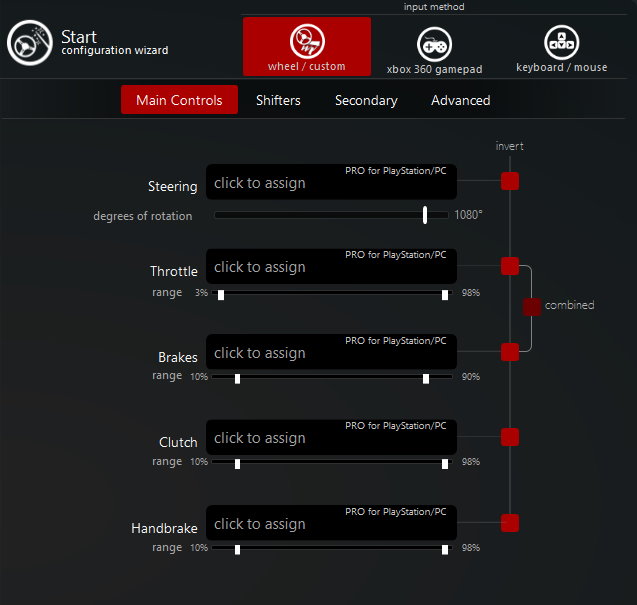Click the Start configuration wizard text
The height and width of the screenshot is (605, 637).
(115, 42)
